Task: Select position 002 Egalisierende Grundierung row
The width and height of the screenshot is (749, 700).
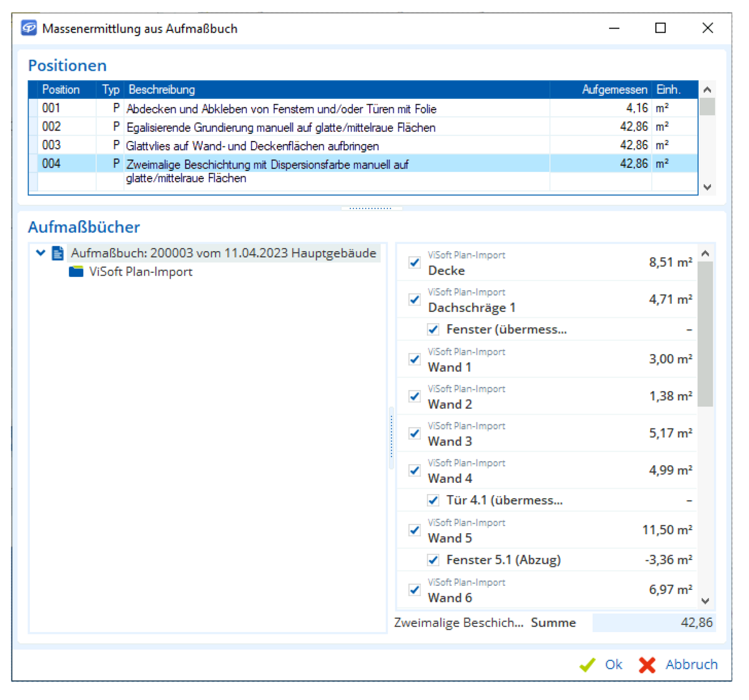Action: tap(281, 127)
